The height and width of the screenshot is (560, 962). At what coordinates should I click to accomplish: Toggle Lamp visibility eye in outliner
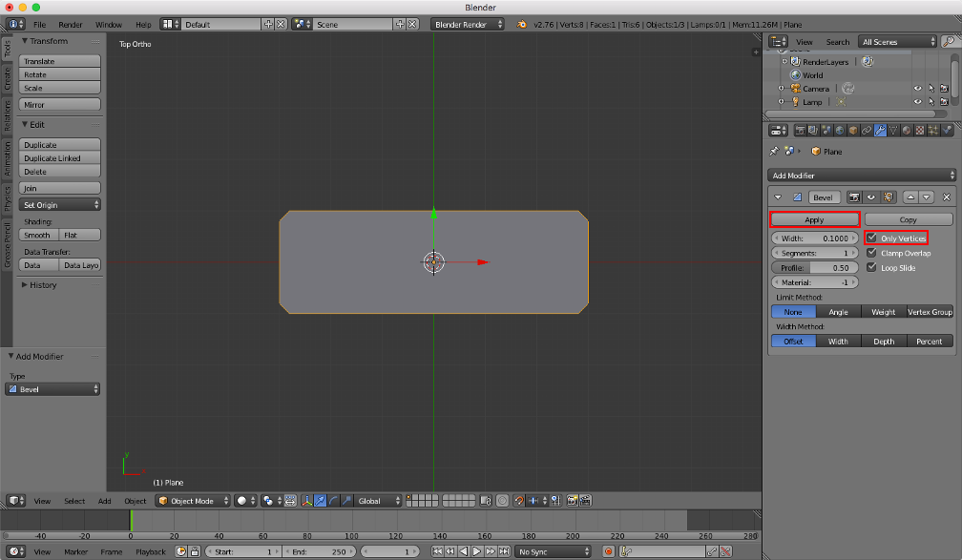918,102
